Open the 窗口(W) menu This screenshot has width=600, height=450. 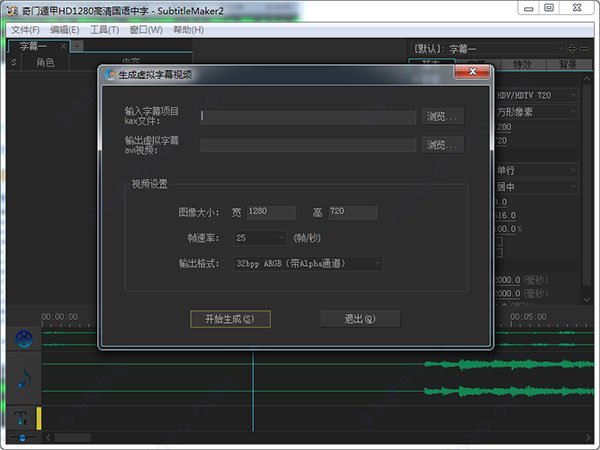[146, 30]
